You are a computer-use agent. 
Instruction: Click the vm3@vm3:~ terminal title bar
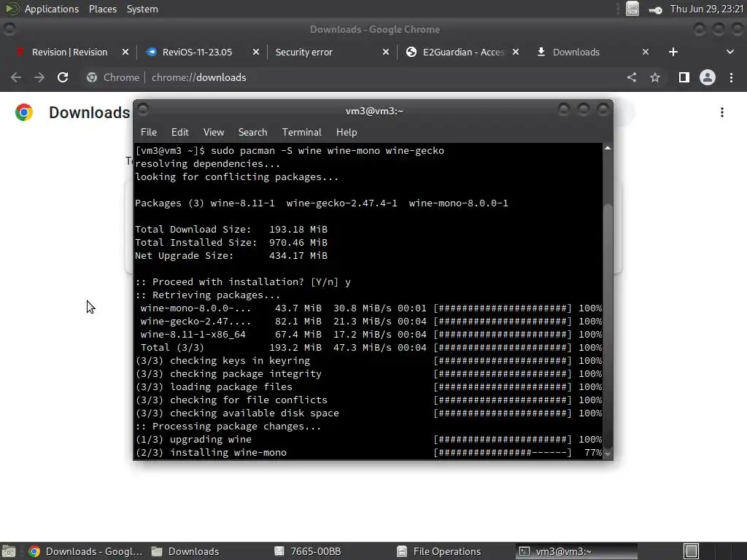374,111
